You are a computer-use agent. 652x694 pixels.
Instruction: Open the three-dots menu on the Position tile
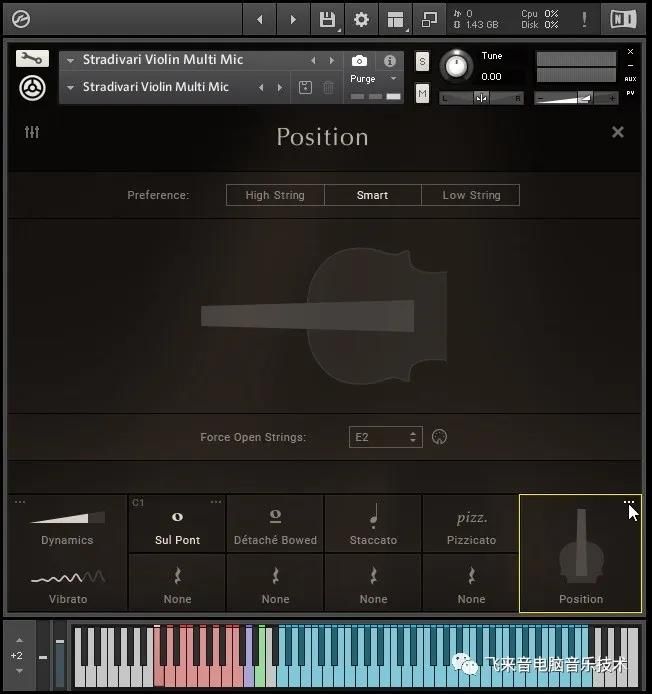pyautogui.click(x=629, y=502)
